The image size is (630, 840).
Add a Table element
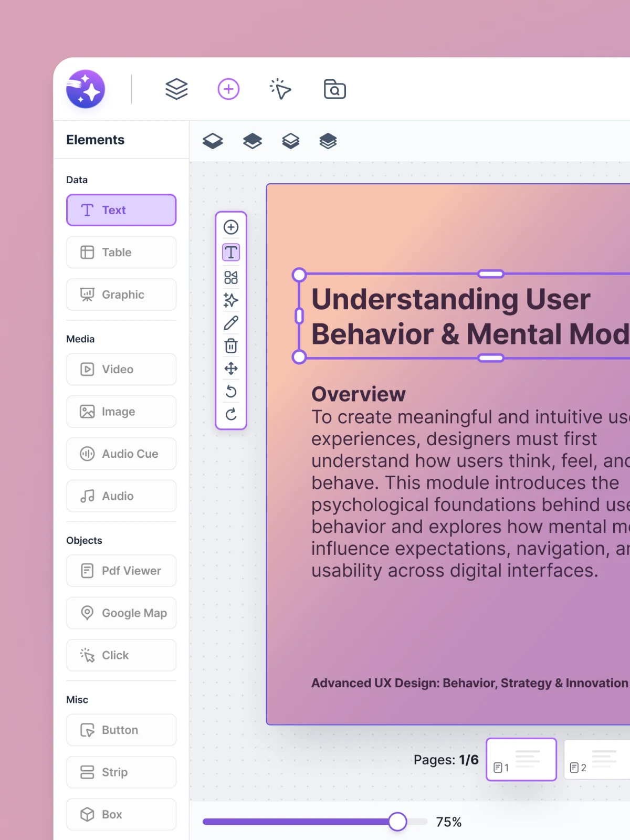(121, 253)
